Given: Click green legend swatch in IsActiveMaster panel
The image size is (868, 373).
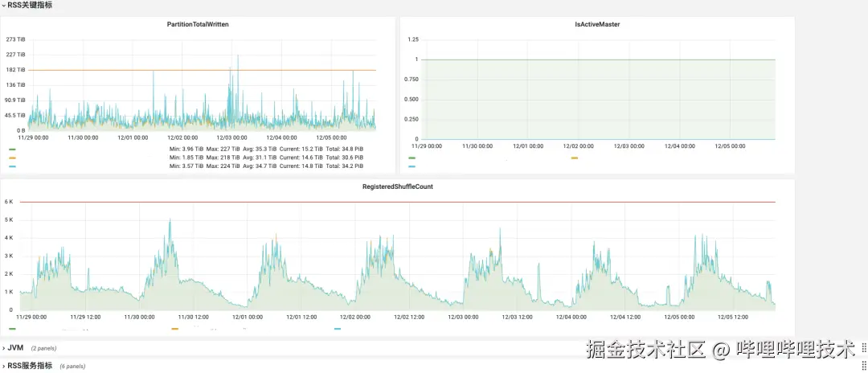Looking at the screenshot, I should point(411,158).
